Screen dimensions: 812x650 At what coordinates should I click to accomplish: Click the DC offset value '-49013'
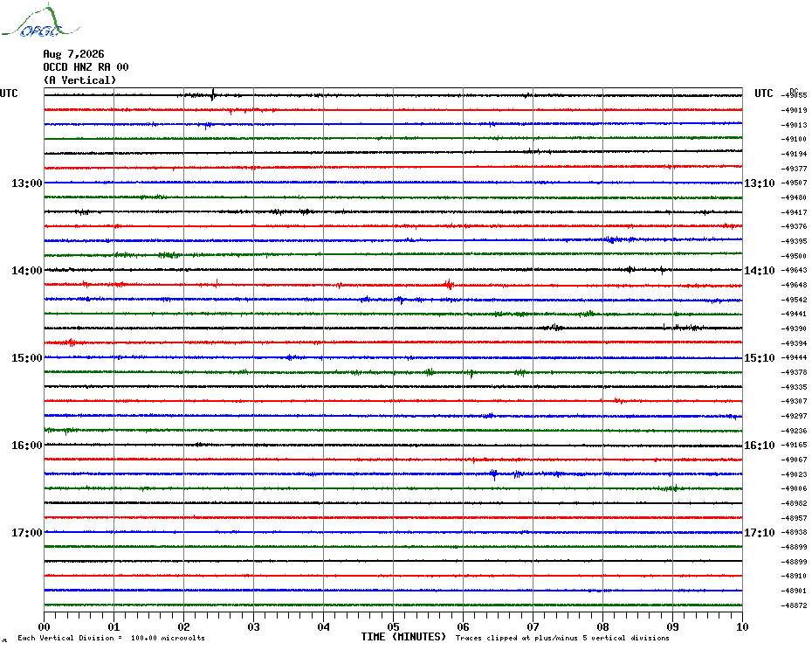coord(794,125)
